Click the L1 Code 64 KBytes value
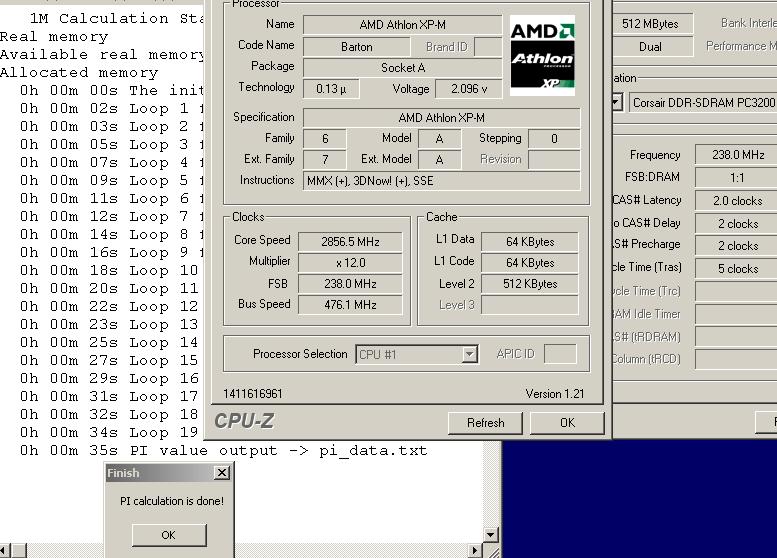Screen dimensions: 777x558 (x=530, y=263)
